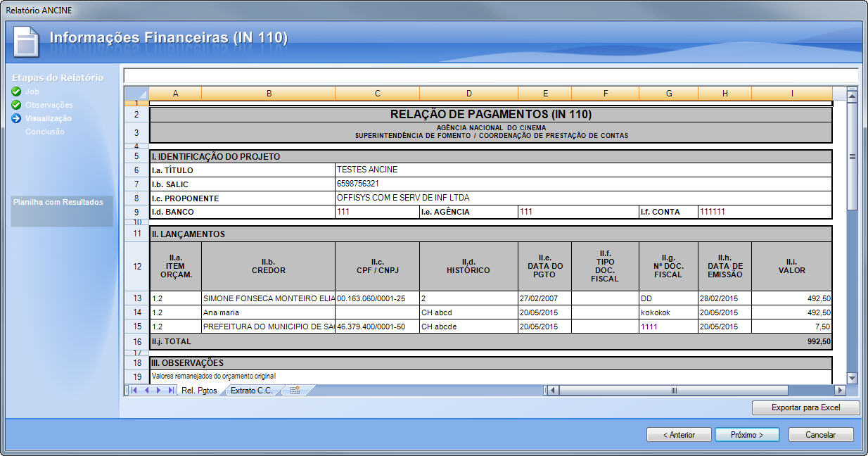868x456 pixels.
Task: Jump to the last sheet tab arrow
Action: [171, 391]
